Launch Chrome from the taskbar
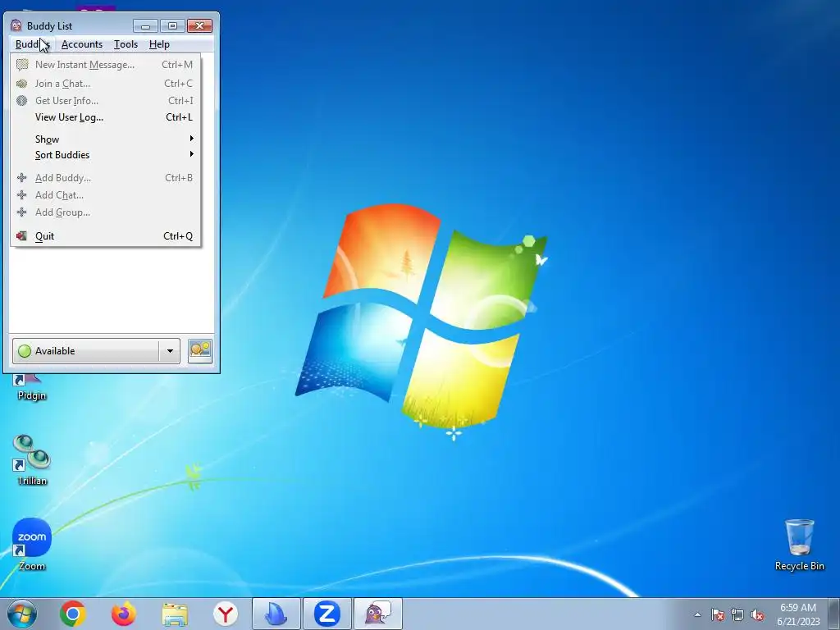The width and height of the screenshot is (840, 630). click(73, 614)
